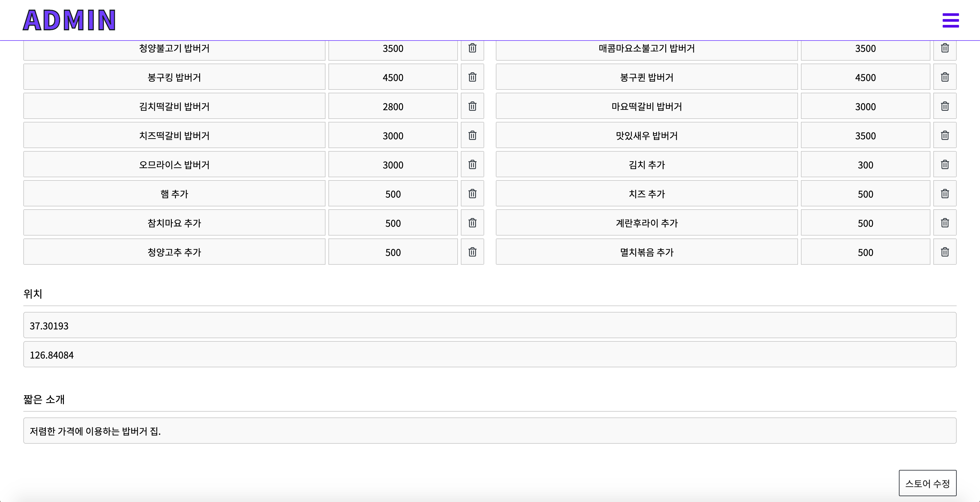The width and height of the screenshot is (980, 502).
Task: Delete the 멸치볶음 추가 entry
Action: [945, 252]
